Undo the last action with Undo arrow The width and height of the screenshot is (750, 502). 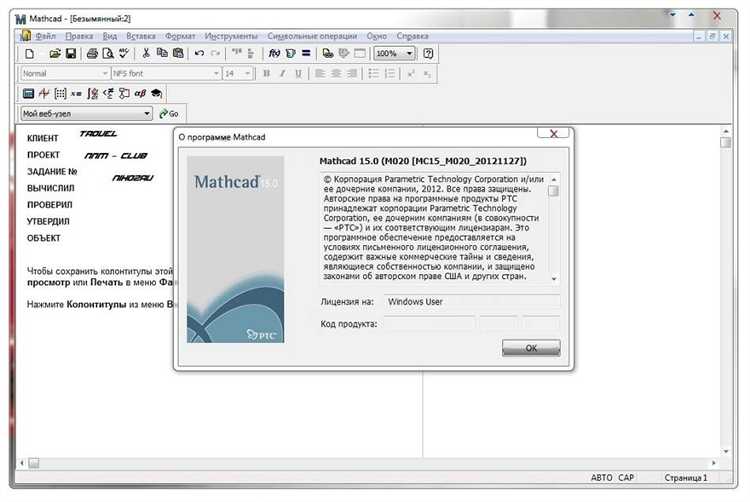click(199, 54)
